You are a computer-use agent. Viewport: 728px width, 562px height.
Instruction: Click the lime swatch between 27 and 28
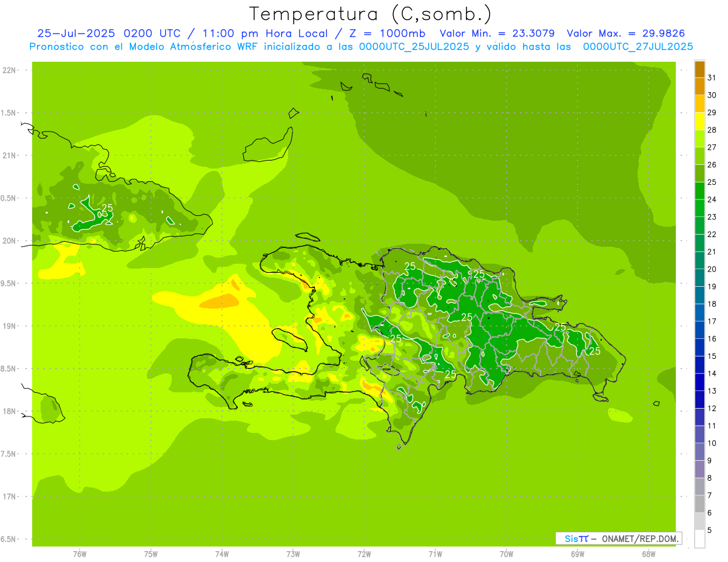pyautogui.click(x=699, y=138)
